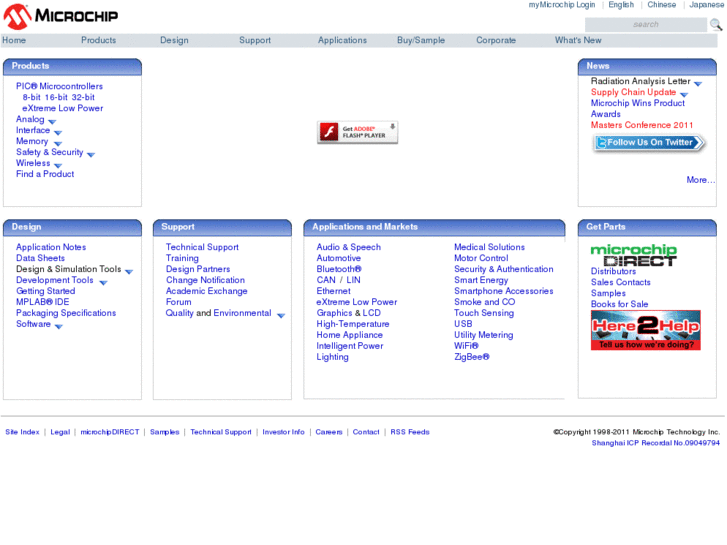Open the Support menu in nav bar

point(255,40)
